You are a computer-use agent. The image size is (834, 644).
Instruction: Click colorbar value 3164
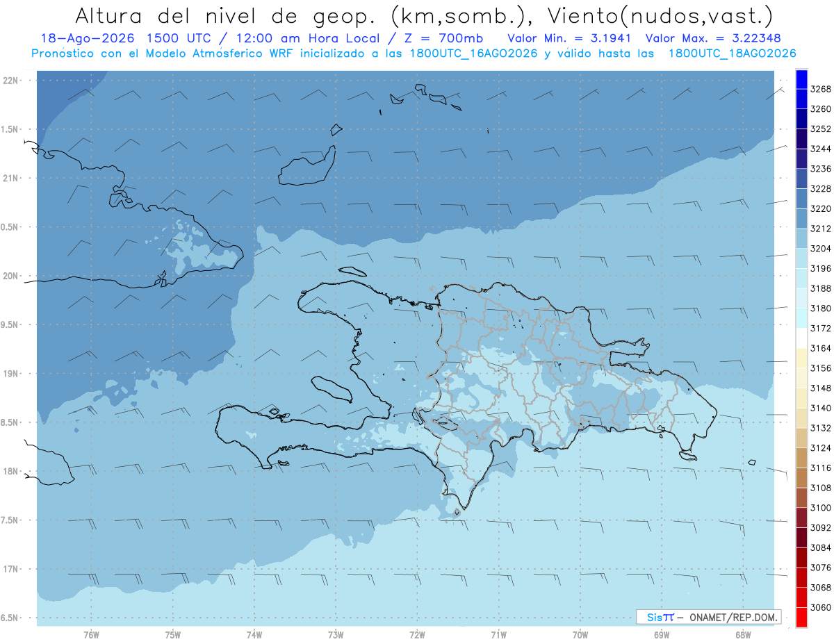821,348
